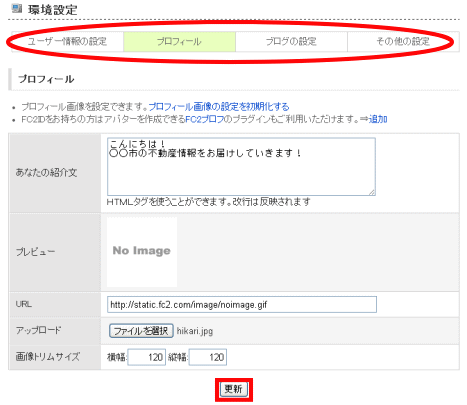Click the 環境設定 page title

(53, 9)
